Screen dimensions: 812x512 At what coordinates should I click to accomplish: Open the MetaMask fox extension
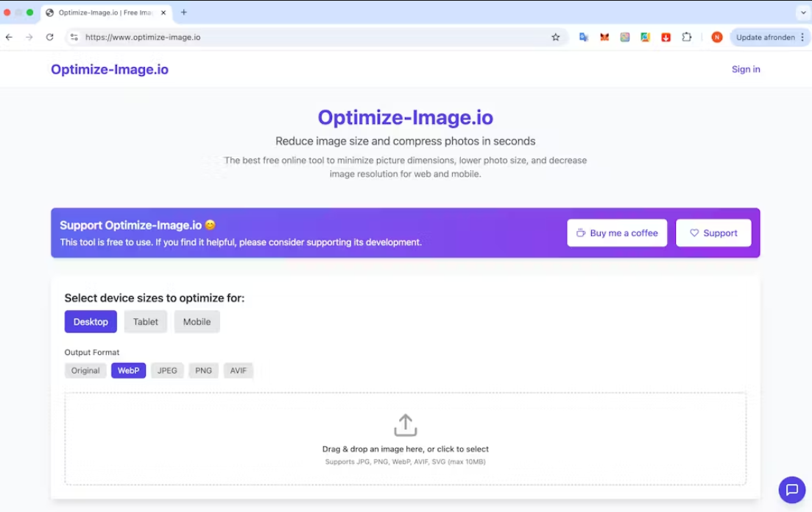604,38
